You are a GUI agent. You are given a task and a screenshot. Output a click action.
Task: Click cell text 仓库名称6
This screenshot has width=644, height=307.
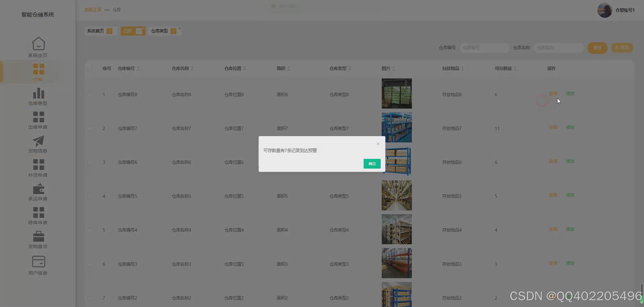coord(181,162)
